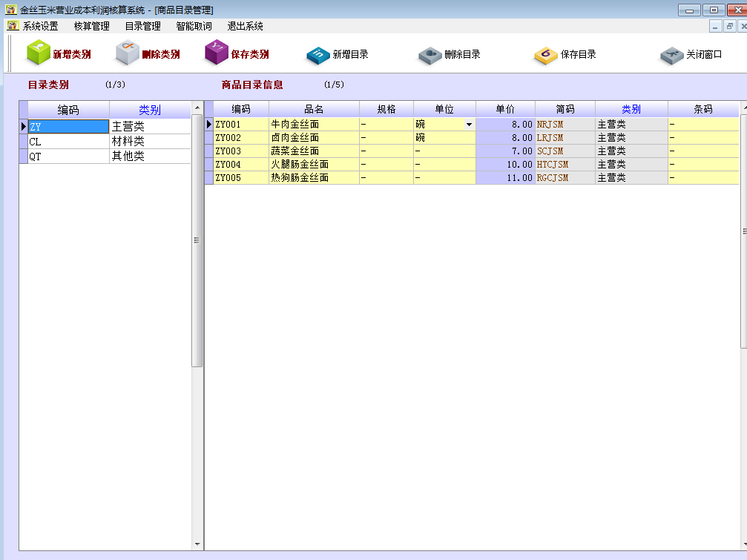Viewport: 747px width, 560px height.
Task: Select the 火腿肠金丝面 product name cell
Action: 313,165
